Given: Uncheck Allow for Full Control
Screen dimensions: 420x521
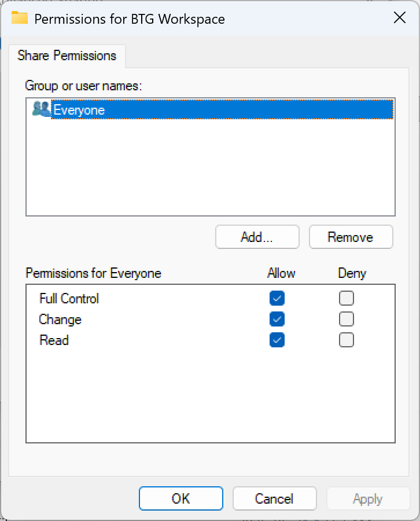Looking at the screenshot, I should point(277,298).
